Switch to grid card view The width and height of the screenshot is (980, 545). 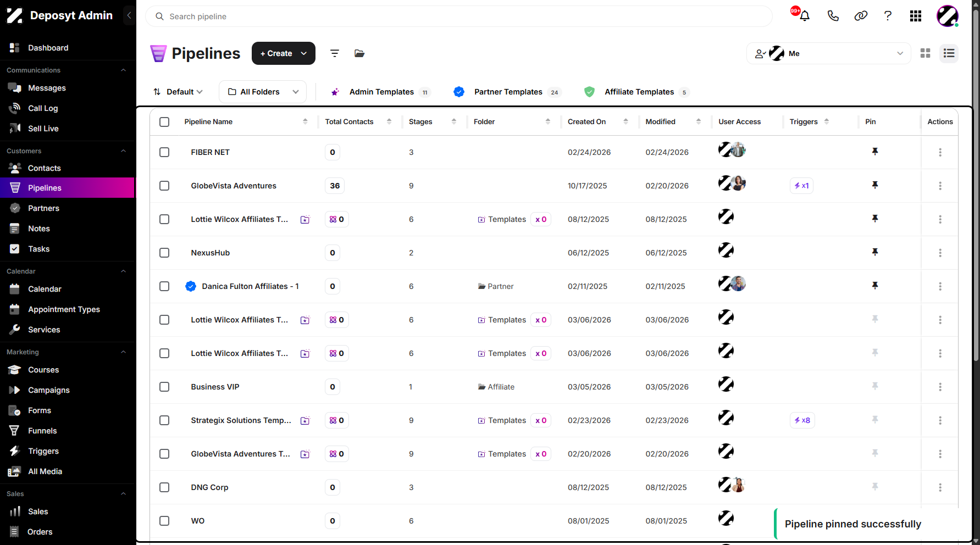click(x=926, y=53)
